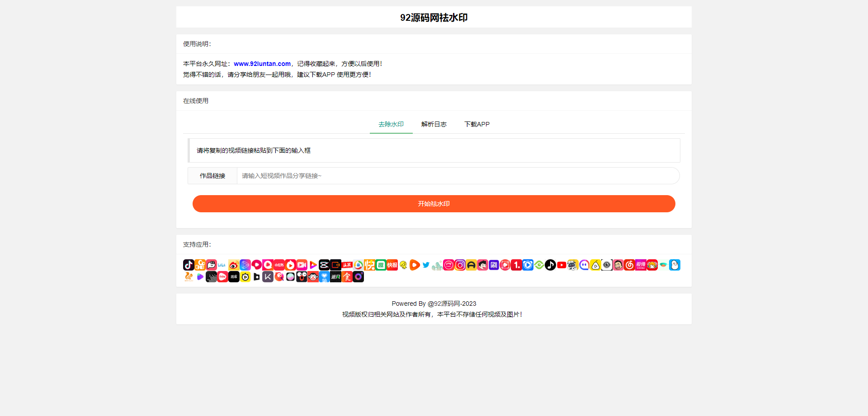Click the blue bilibili logo icon
Viewport: 868px width, 416px height.
coord(222,265)
